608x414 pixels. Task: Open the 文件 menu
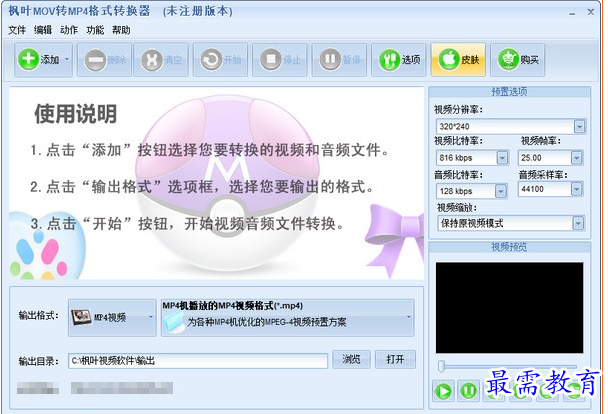(17, 30)
